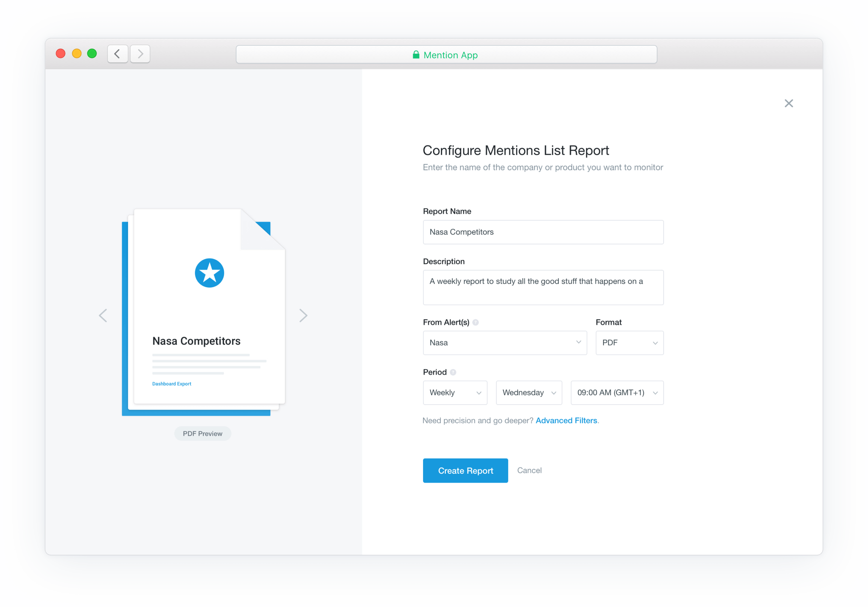Click the red window close light
Image resolution: width=868 pixels, height=607 pixels.
point(61,54)
